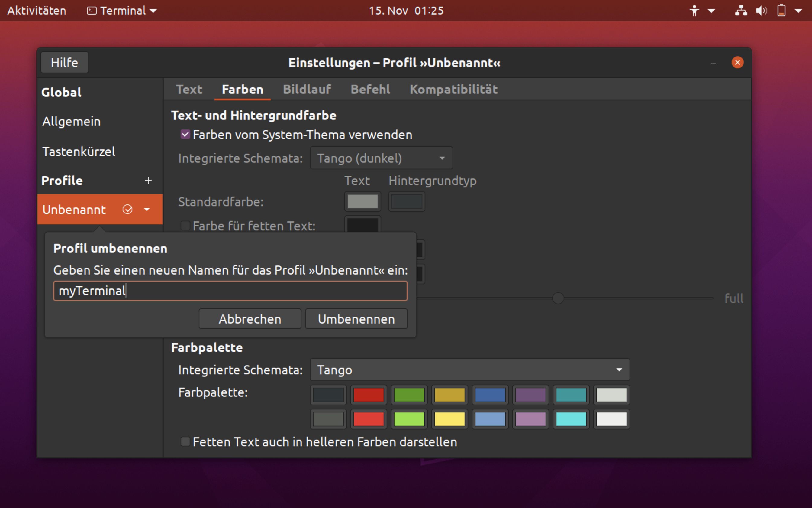
Task: Pick the dark teal palette swatch
Action: [571, 395]
